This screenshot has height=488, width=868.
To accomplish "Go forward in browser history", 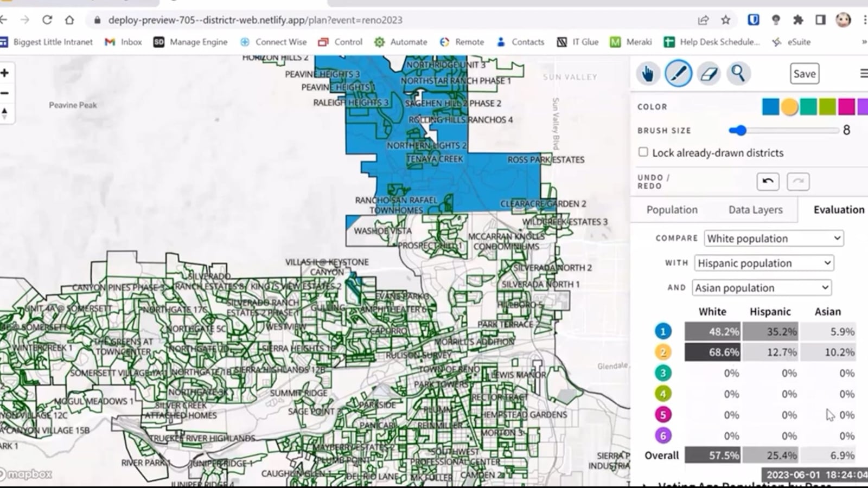I will pos(25,20).
